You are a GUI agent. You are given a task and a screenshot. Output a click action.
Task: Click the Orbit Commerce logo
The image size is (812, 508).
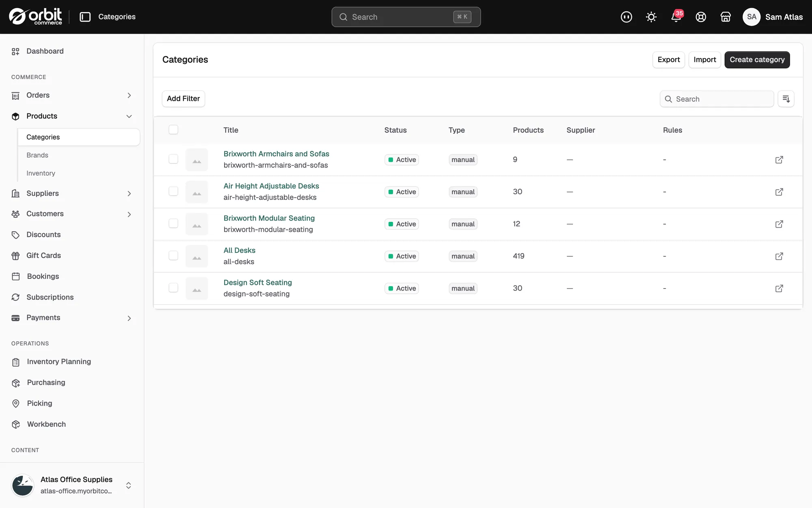pyautogui.click(x=36, y=17)
